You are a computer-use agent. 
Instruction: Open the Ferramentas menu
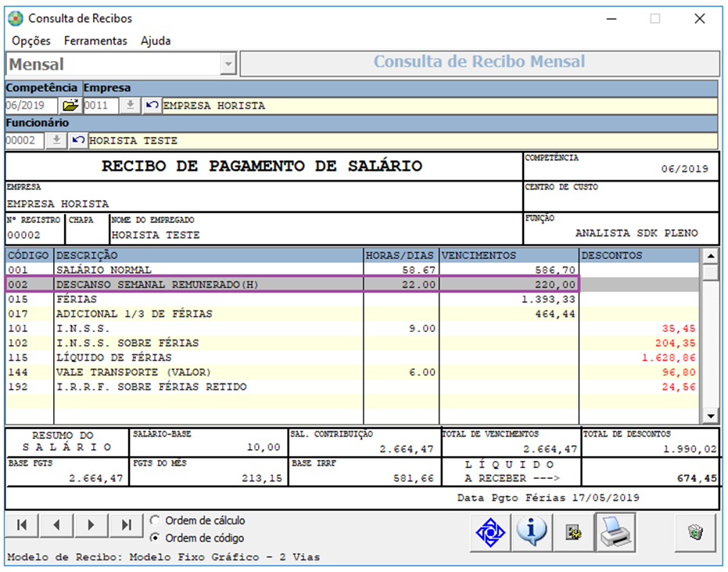tap(95, 41)
